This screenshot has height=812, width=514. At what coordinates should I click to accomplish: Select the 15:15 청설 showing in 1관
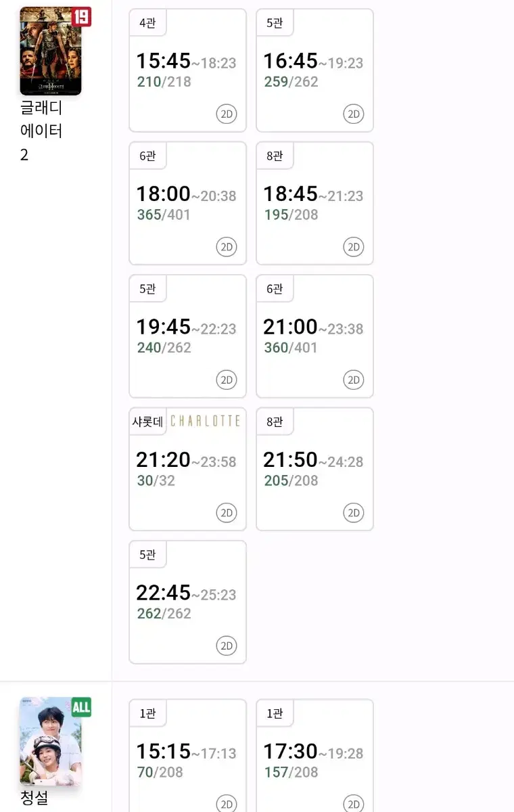[x=187, y=756]
